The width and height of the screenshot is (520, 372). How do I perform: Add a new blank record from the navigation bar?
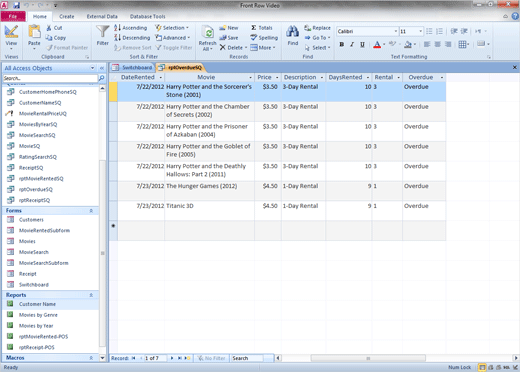click(187, 358)
